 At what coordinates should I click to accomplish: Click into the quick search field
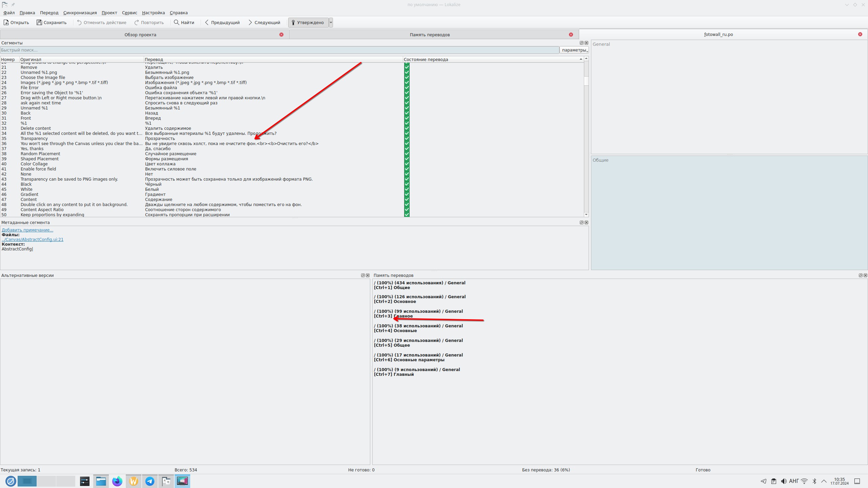279,50
